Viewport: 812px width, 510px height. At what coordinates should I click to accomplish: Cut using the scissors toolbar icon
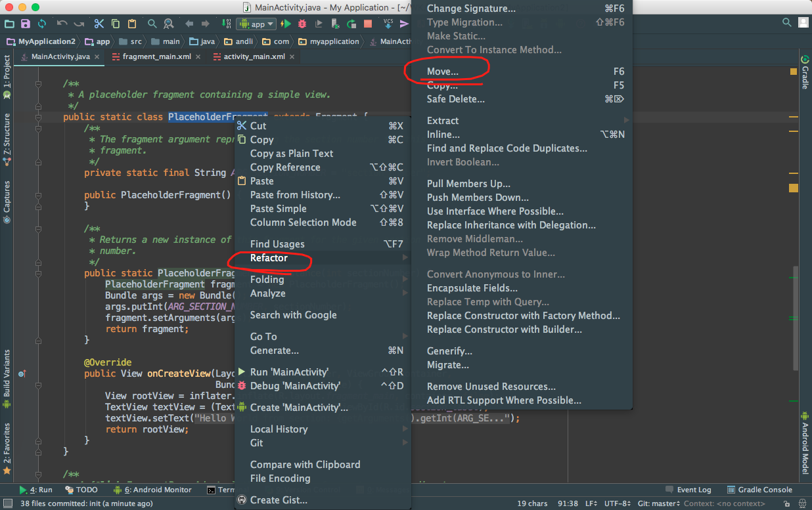99,24
